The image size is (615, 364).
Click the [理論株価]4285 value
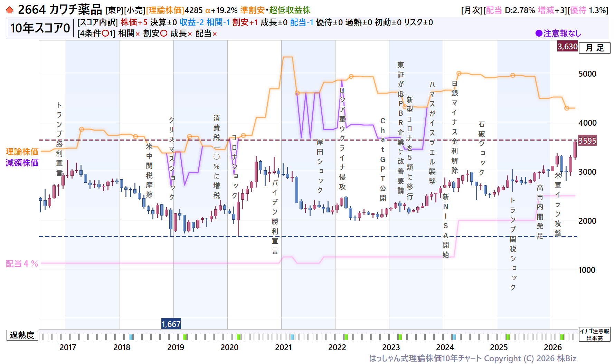pos(174,10)
